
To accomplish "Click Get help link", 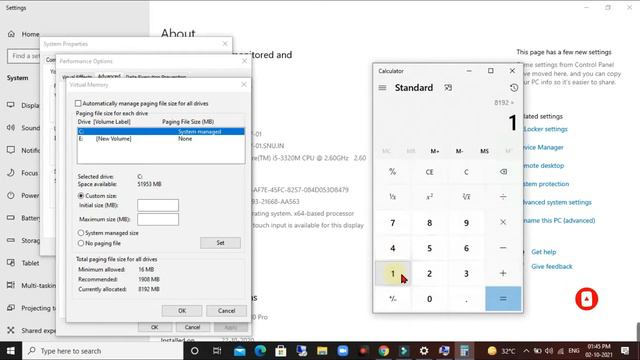I will 544,252.
